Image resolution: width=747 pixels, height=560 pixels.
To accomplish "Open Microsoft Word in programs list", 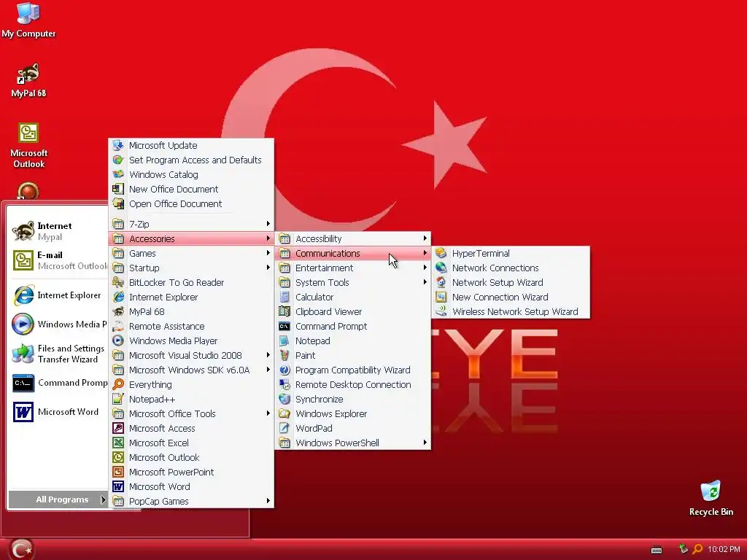I will pos(192,486).
